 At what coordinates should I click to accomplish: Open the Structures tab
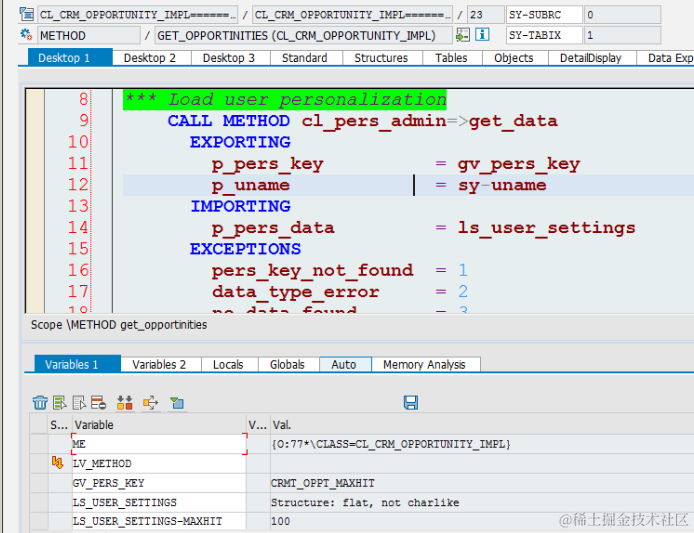click(381, 58)
